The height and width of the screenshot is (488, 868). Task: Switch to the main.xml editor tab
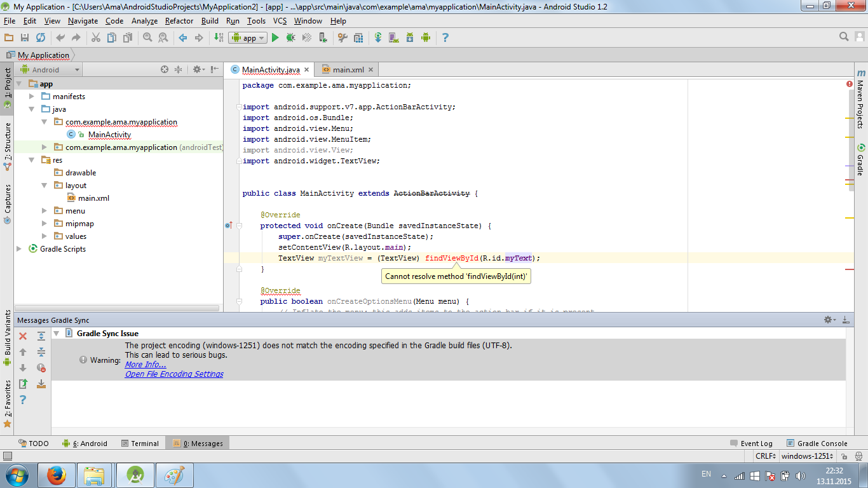pos(348,70)
